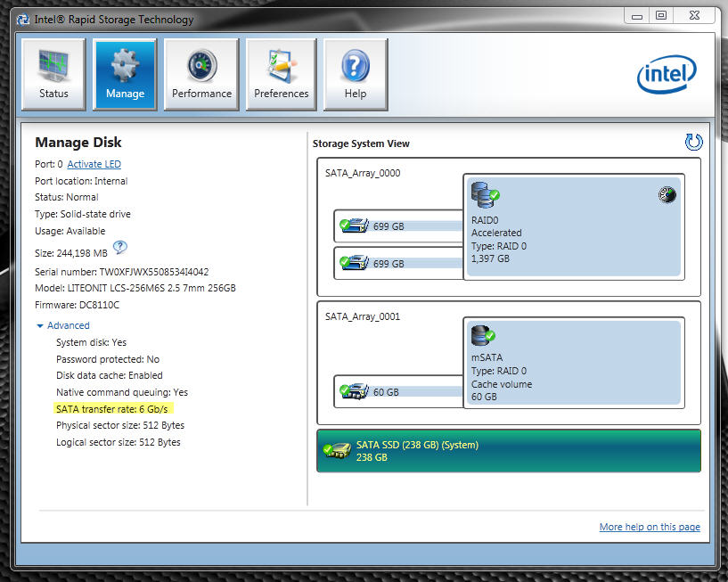The width and height of the screenshot is (728, 582).
Task: Select the second 699 GB disk icon
Action: (x=355, y=263)
